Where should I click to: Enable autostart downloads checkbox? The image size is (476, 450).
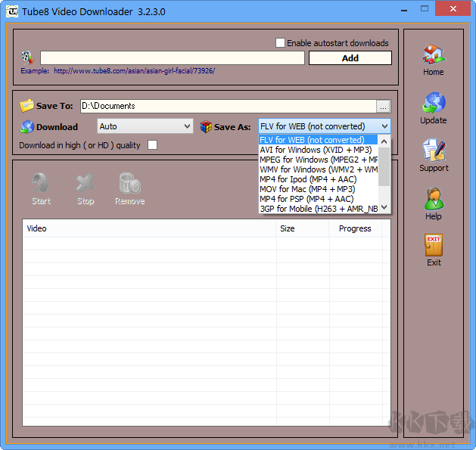[x=280, y=43]
